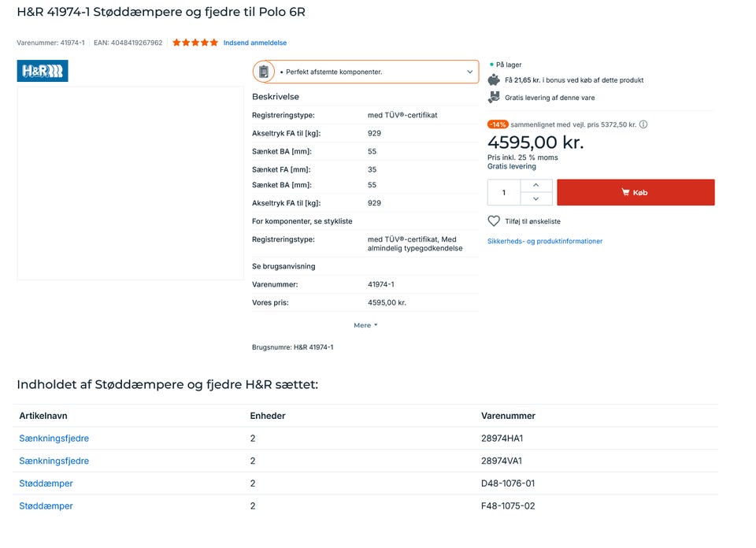This screenshot has width=756, height=548.
Task: Click 'Tilføj til ønskeliste' text
Action: click(x=532, y=221)
